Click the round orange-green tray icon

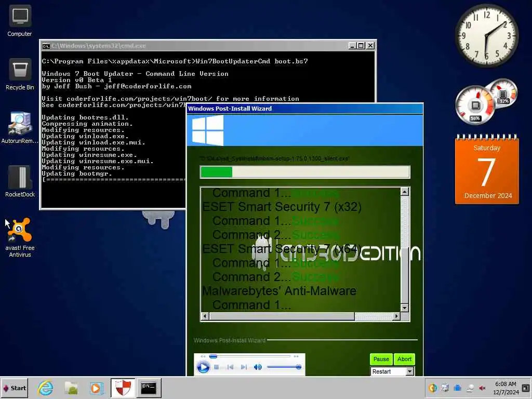(x=433, y=388)
